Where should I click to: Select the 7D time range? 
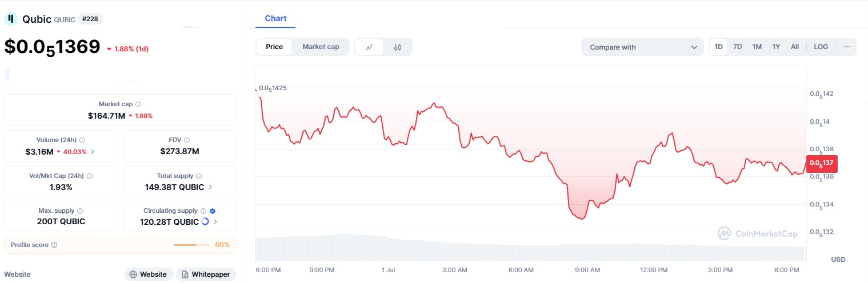(x=738, y=47)
